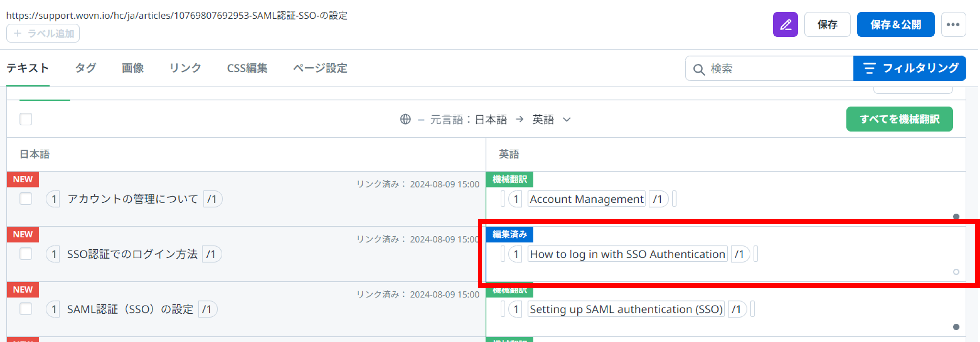Check the SSO認証でのログイン方法 row checkbox
980x342 pixels.
click(26, 254)
